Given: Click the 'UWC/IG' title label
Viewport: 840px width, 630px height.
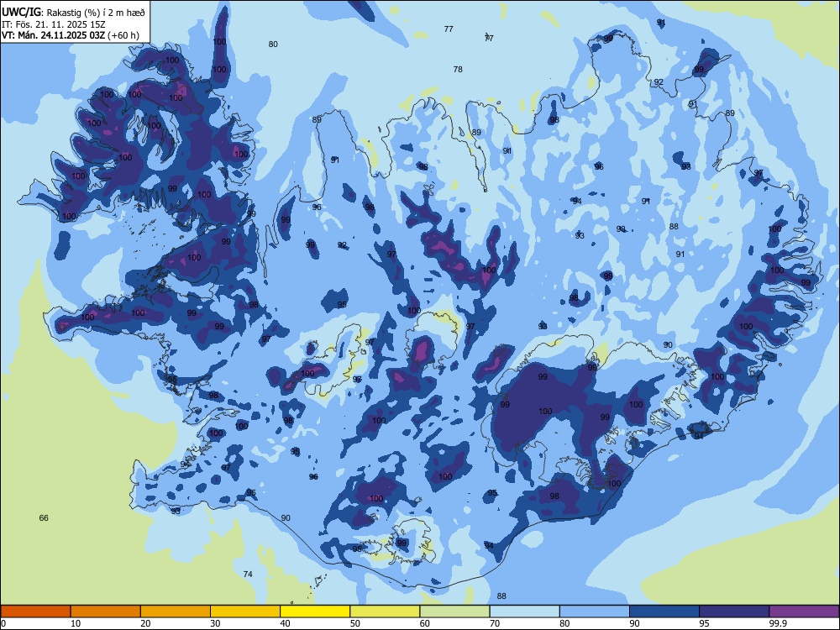Looking at the screenshot, I should pyautogui.click(x=20, y=13).
